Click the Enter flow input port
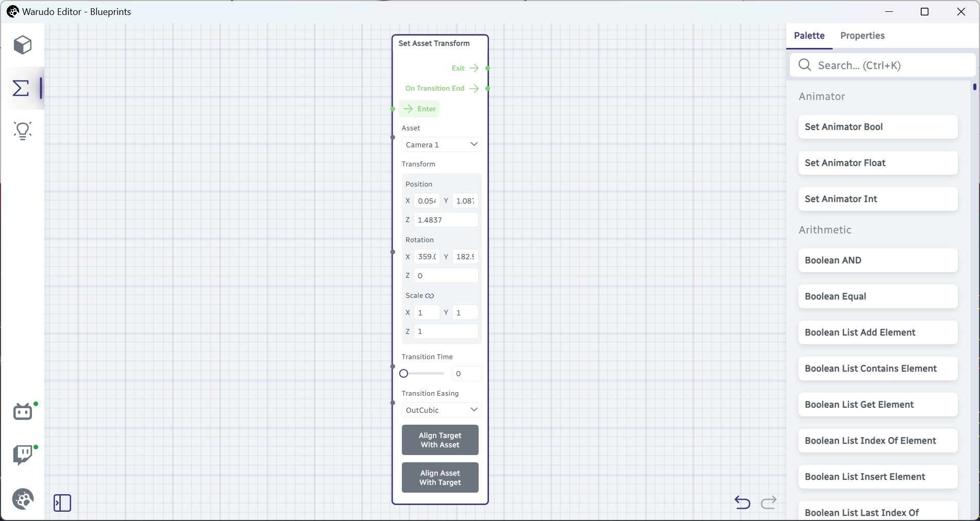 [x=393, y=109]
